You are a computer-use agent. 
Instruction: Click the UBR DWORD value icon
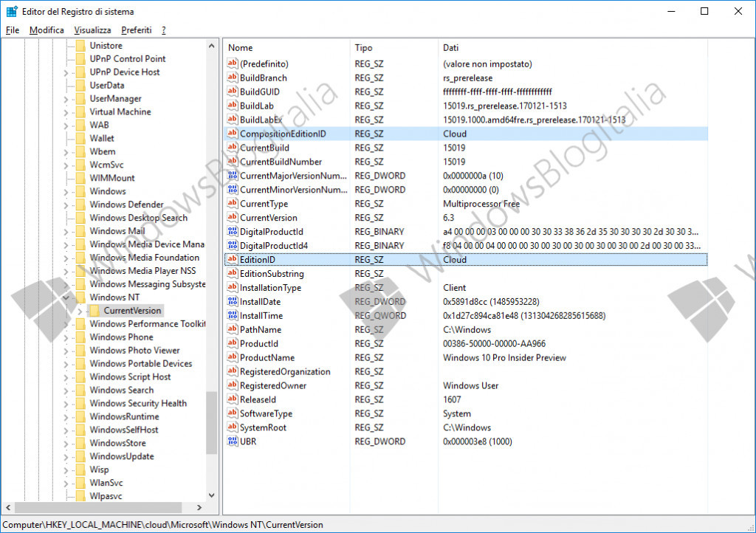tap(233, 441)
